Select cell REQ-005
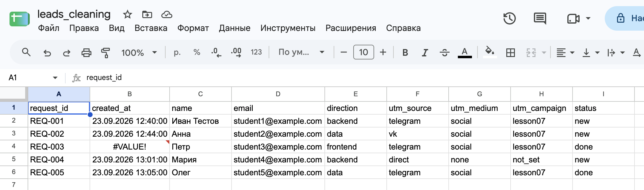 click(59, 172)
